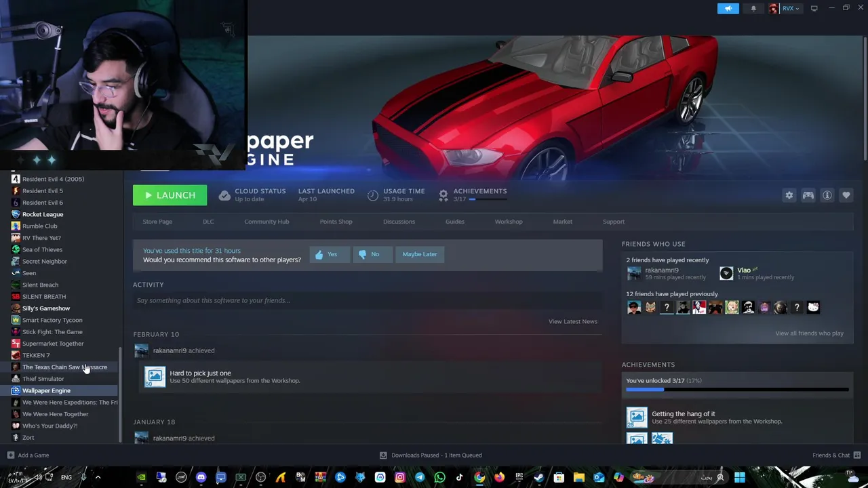Viewport: 868px width, 488px height.
Task: Open the Points Shop tab
Action: pyautogui.click(x=336, y=222)
